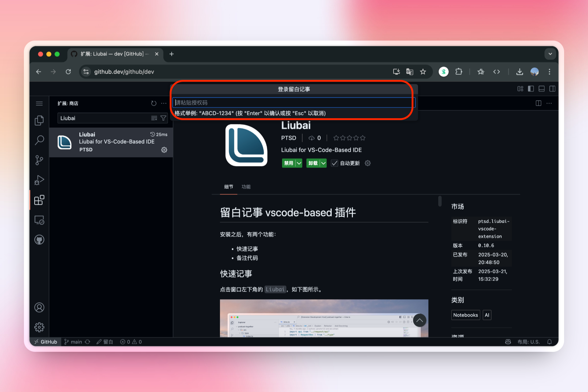The image size is (588, 392).
Task: Open browser downloads icon
Action: 519,72
